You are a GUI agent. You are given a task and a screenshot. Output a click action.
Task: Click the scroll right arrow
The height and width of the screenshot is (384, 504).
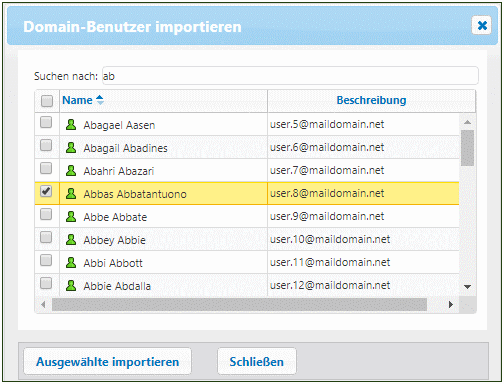451,304
